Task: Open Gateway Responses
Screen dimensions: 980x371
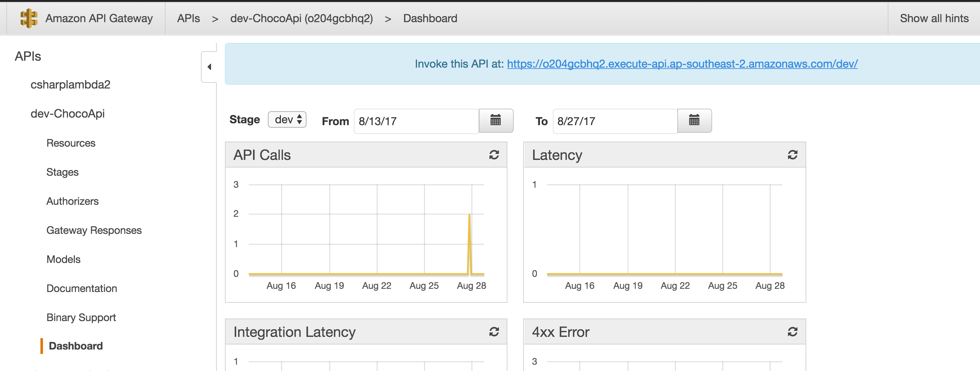Action: 94,230
